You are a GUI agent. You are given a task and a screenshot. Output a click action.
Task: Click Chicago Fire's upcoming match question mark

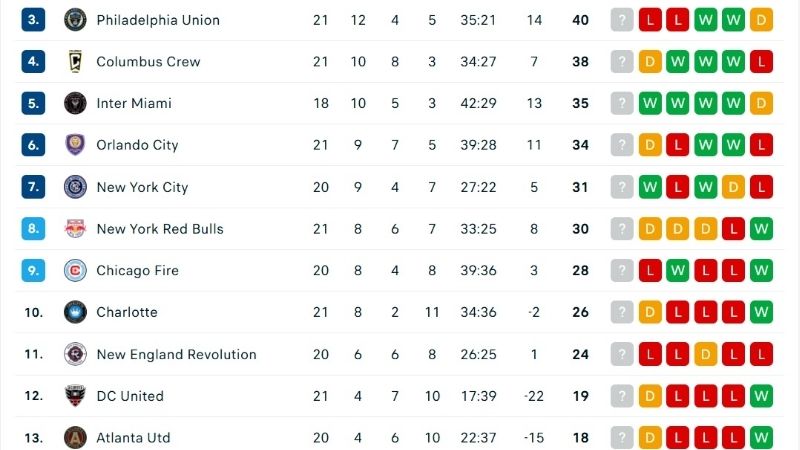point(622,271)
